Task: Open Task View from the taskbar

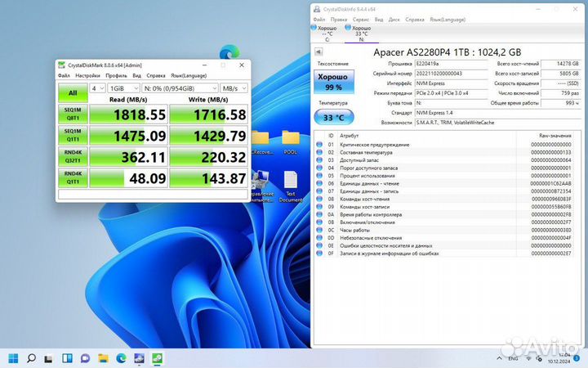Action: (48, 358)
